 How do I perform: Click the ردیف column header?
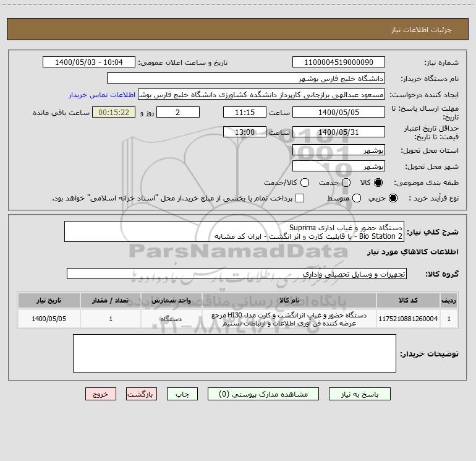point(449,300)
